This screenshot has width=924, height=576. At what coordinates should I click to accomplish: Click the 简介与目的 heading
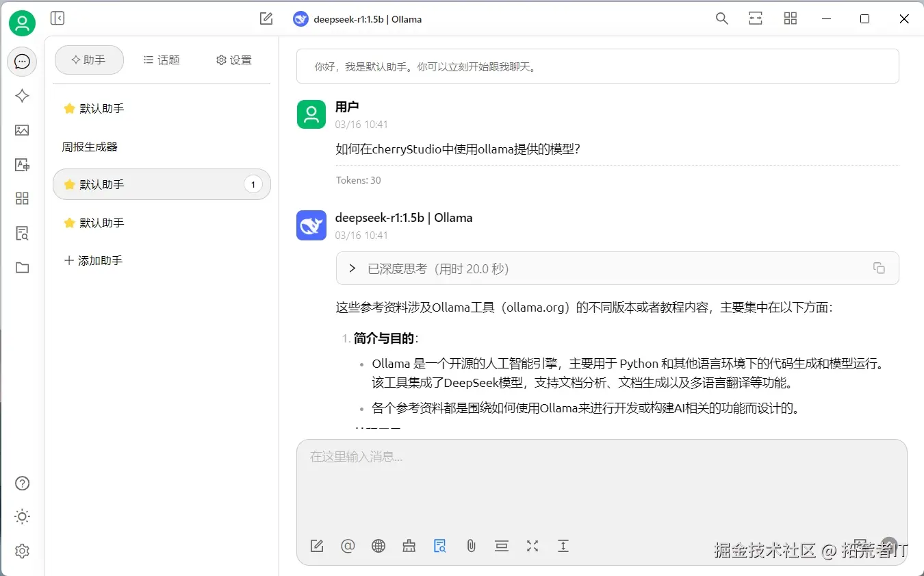coord(385,338)
